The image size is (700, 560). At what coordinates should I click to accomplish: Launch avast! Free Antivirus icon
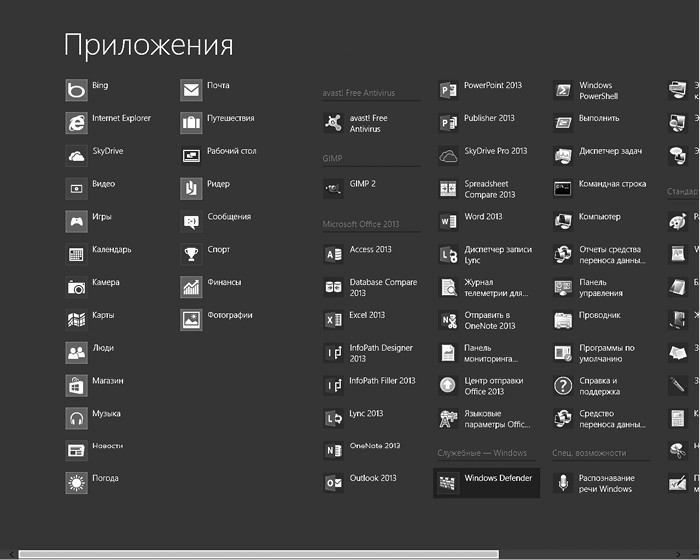click(x=333, y=123)
